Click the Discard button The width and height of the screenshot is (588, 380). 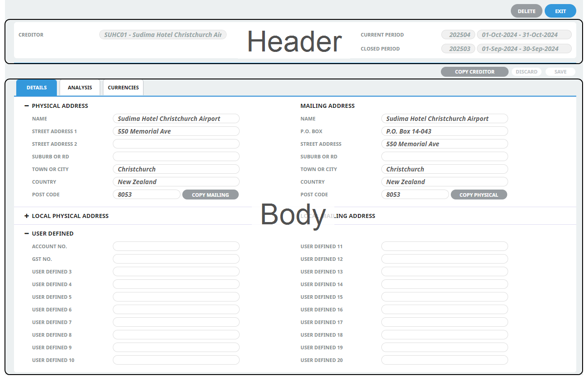527,72
